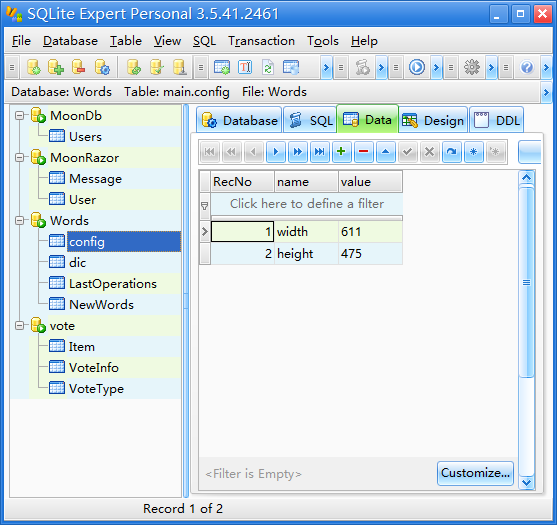557x525 pixels.
Task: Jump to last record in navigator
Action: tap(320, 152)
